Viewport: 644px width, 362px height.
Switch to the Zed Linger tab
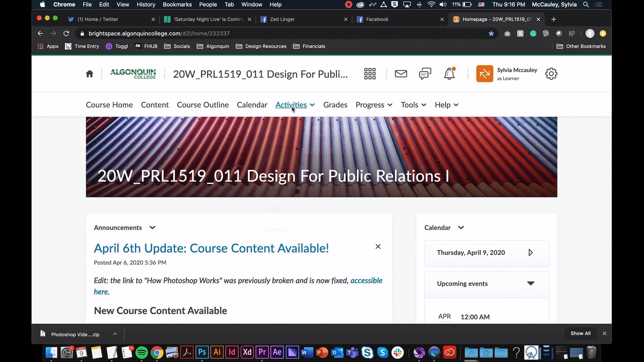point(304,19)
